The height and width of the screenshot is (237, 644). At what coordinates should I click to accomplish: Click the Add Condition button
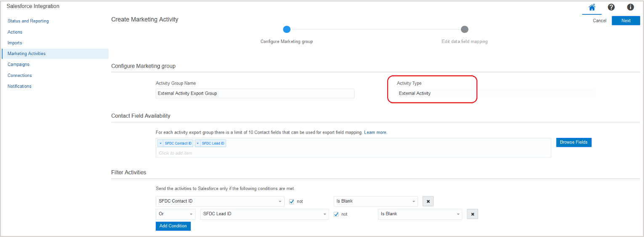point(173,226)
